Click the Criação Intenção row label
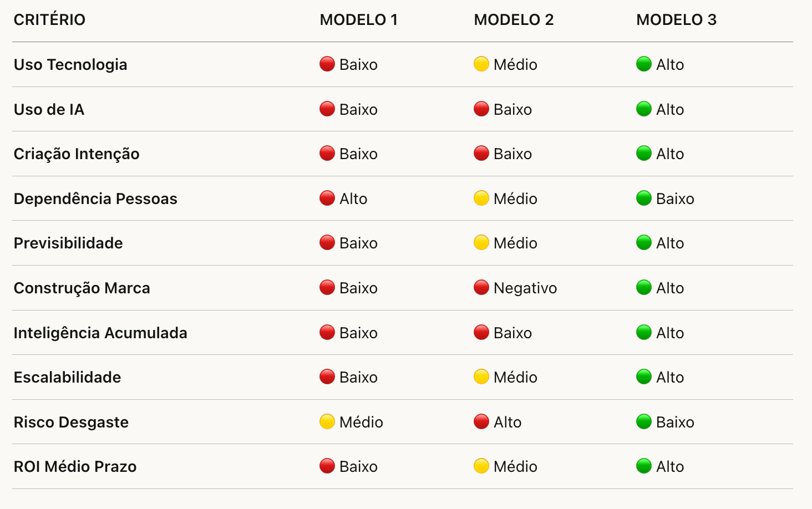 [77, 154]
